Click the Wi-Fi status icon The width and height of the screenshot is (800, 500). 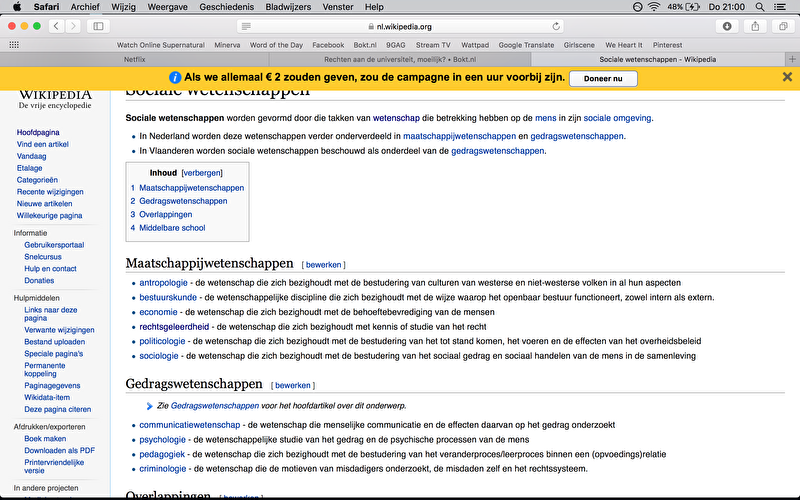point(654,7)
